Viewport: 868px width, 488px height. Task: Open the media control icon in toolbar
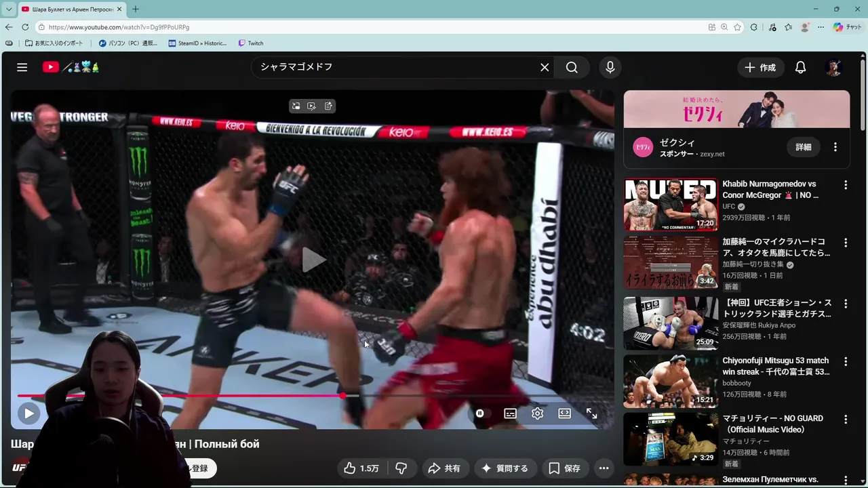coord(772,27)
